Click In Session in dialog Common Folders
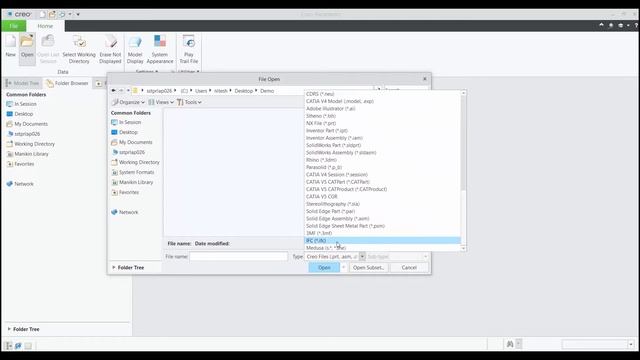640x360 pixels. 130,122
